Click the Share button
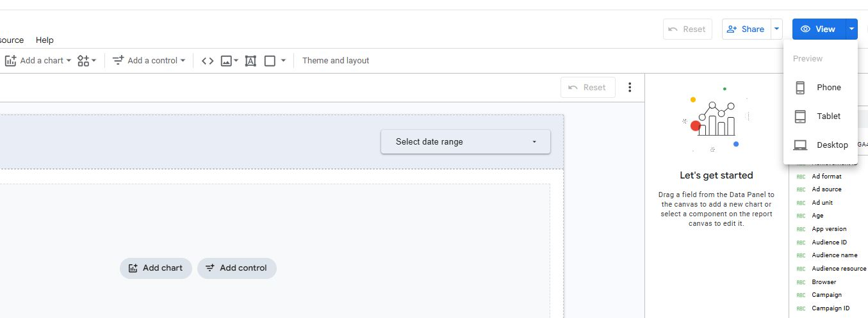Image resolution: width=868 pixels, height=318 pixels. click(746, 29)
